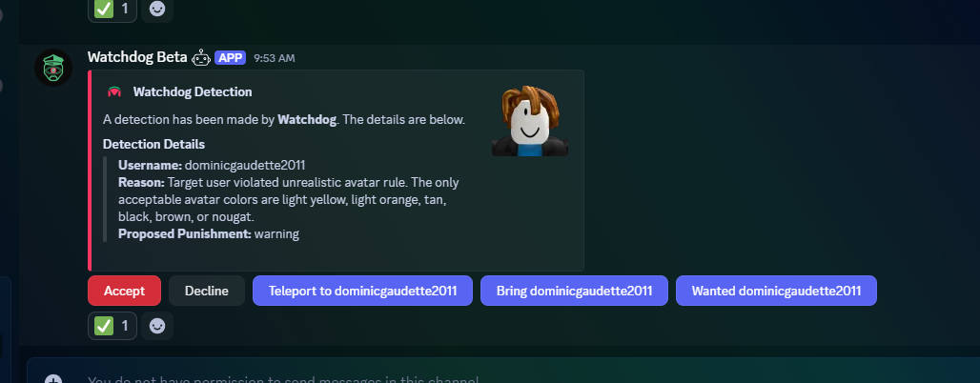Click the dominicgaudette2011 username text in details
980x383 pixels.
click(x=245, y=165)
